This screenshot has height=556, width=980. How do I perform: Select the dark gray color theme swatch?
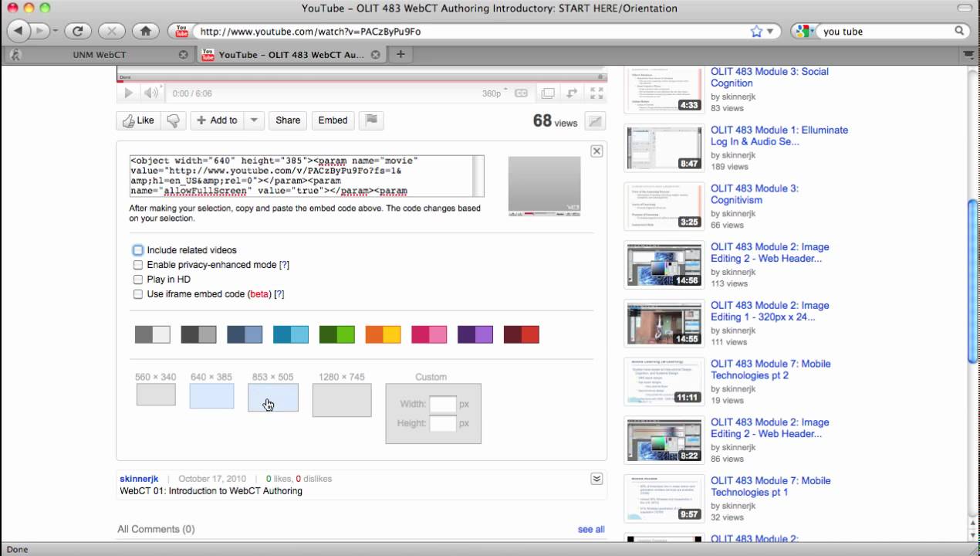tap(198, 334)
